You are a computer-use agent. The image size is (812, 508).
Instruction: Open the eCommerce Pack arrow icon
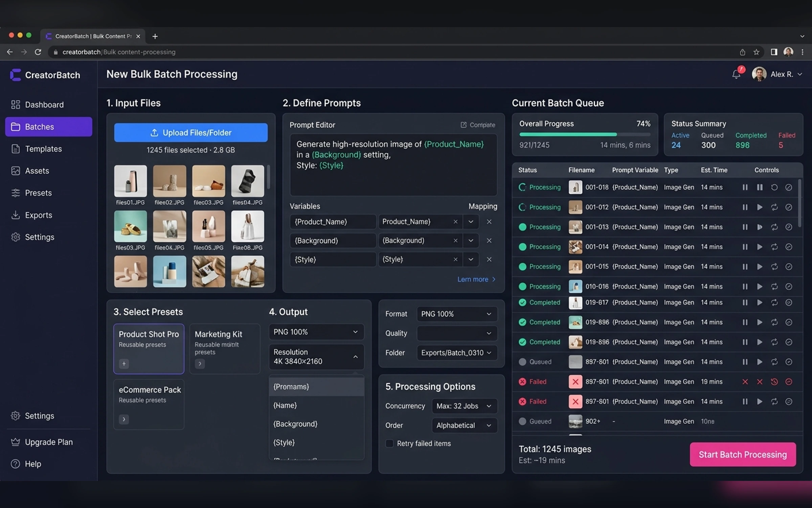(x=124, y=419)
